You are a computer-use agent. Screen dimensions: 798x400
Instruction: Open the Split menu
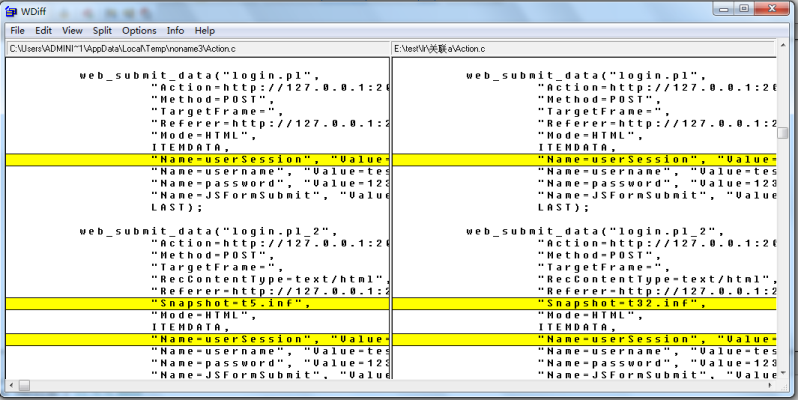coord(102,31)
